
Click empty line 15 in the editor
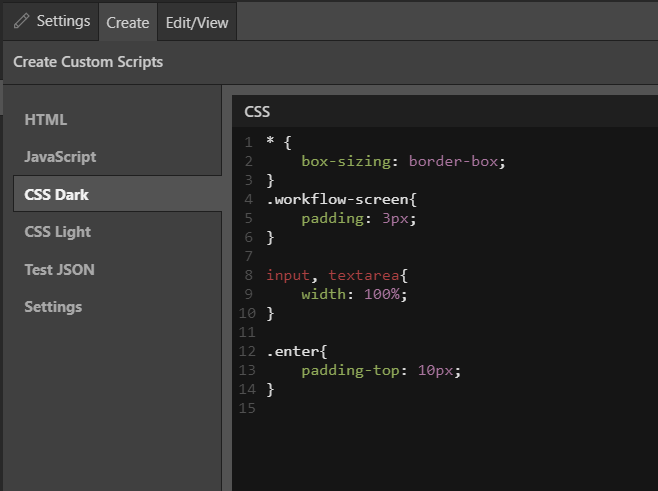(x=400, y=408)
